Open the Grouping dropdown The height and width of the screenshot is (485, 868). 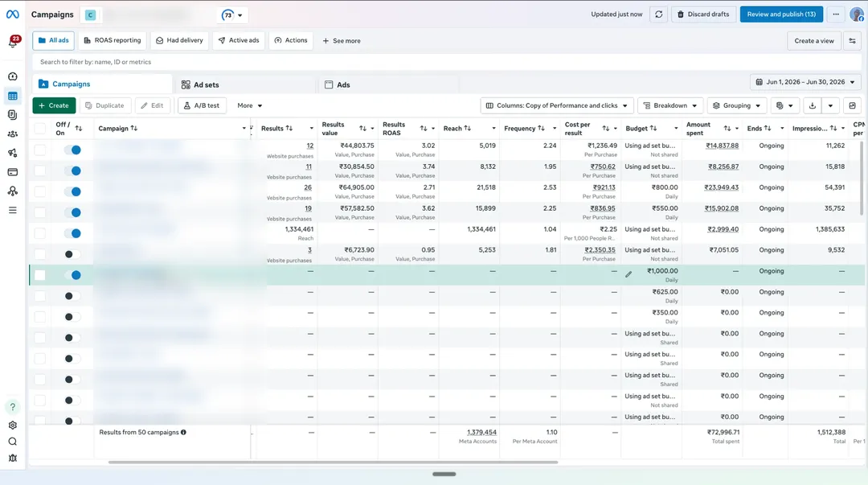[737, 106]
